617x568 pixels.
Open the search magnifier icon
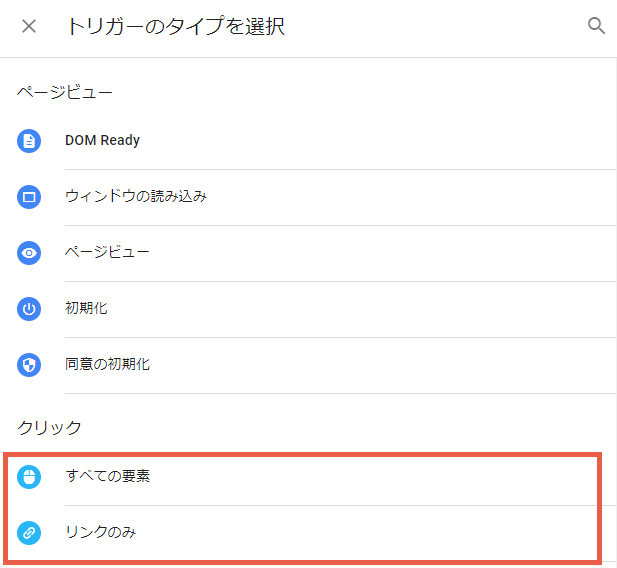(596, 26)
